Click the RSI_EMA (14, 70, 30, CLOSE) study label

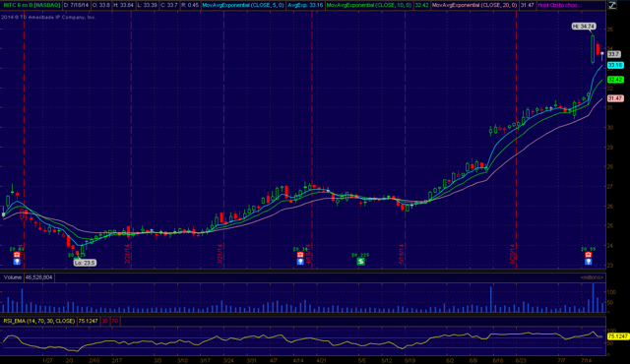[x=39, y=321]
